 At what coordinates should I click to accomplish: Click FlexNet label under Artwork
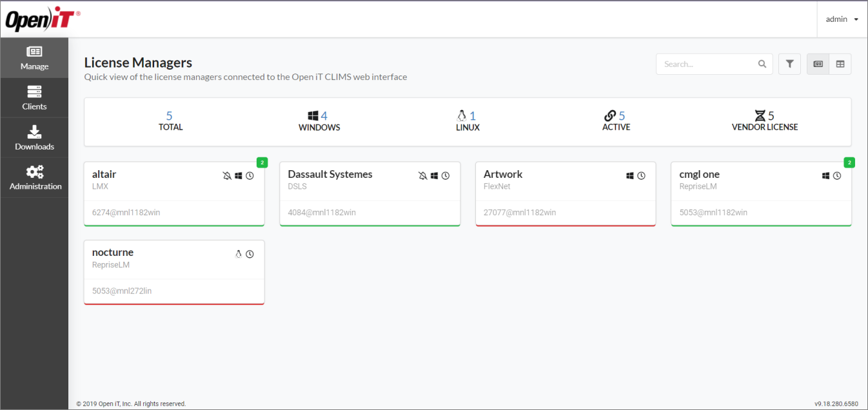click(497, 186)
